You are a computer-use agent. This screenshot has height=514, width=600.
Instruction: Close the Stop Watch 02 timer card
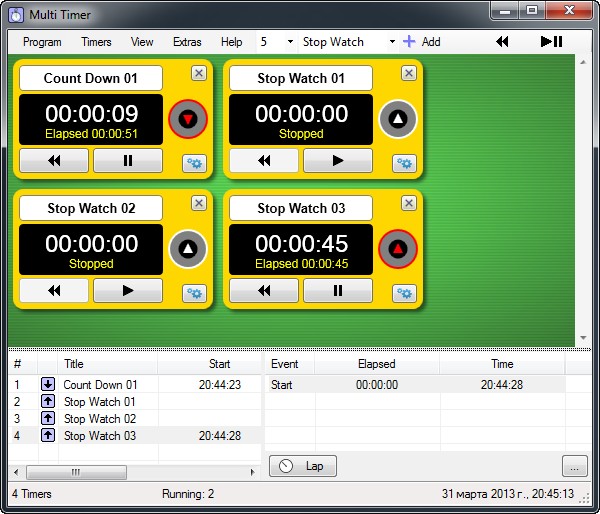199,203
